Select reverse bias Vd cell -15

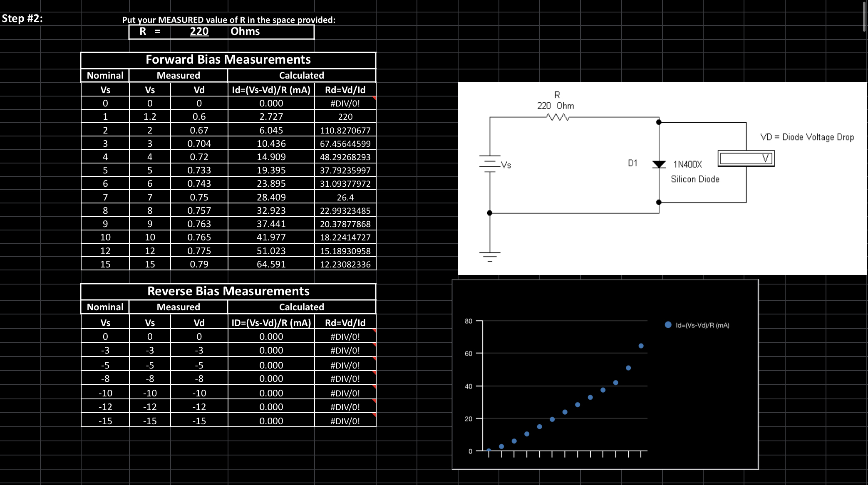click(199, 421)
